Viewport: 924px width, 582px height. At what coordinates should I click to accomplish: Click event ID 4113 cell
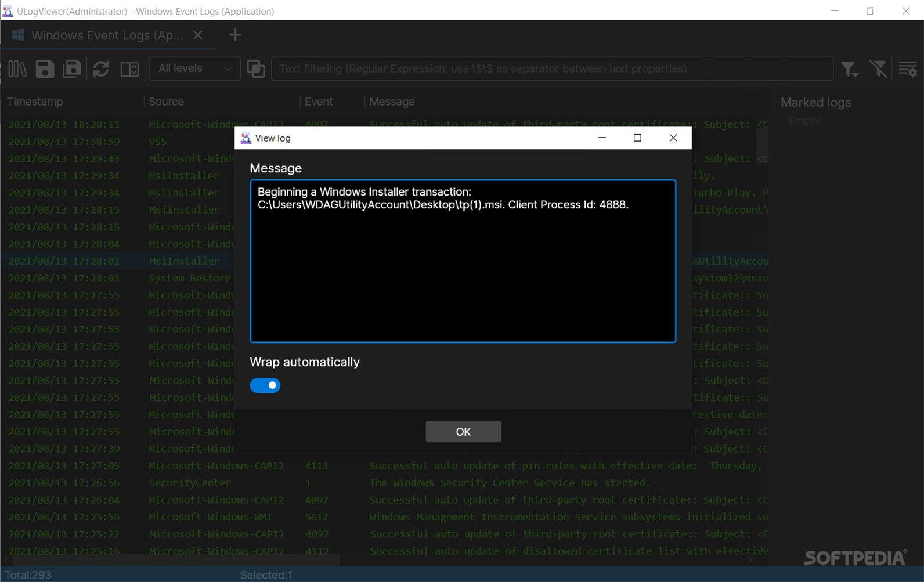point(317,466)
